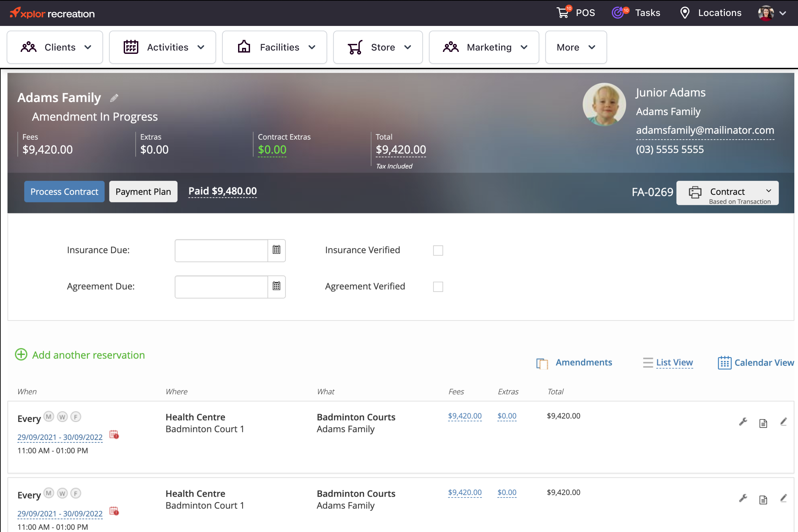Select the M day toggle on first reservation
The width and height of the screenshot is (798, 532).
coord(48,417)
